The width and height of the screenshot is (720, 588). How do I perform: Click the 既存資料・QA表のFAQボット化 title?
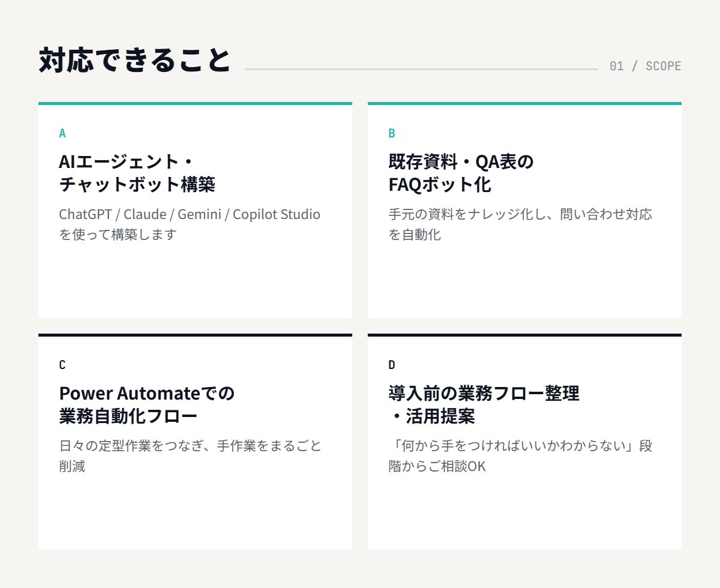pos(461,173)
